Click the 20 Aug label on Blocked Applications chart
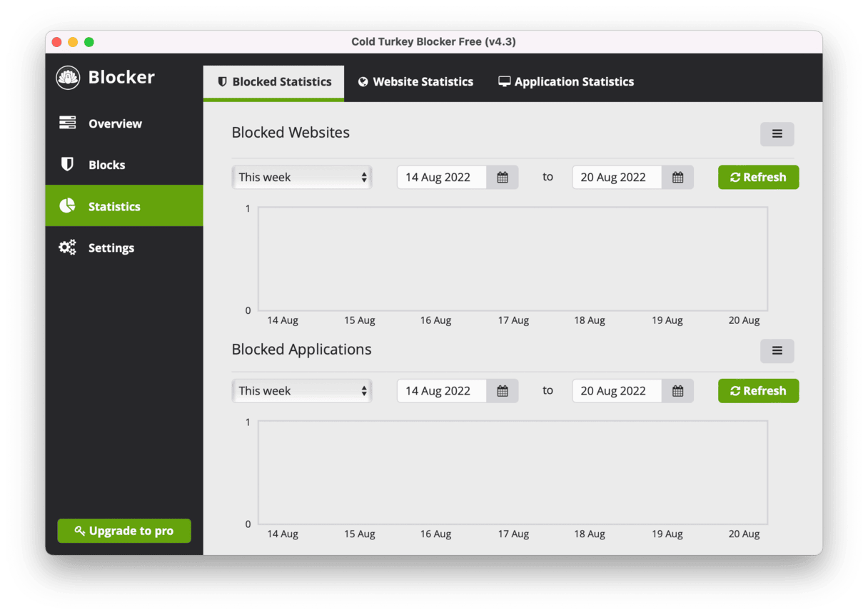The image size is (868, 615). (x=744, y=534)
